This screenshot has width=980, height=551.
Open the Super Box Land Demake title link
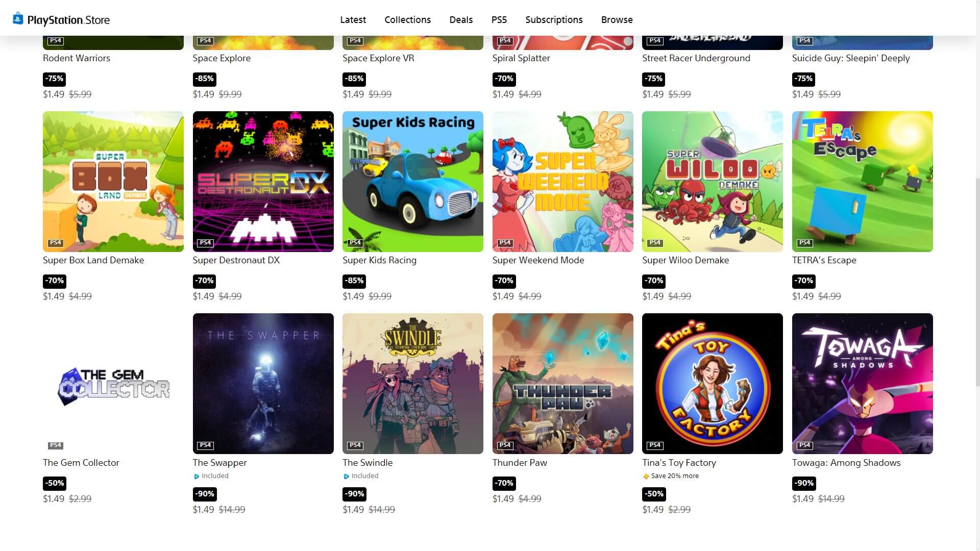click(93, 260)
